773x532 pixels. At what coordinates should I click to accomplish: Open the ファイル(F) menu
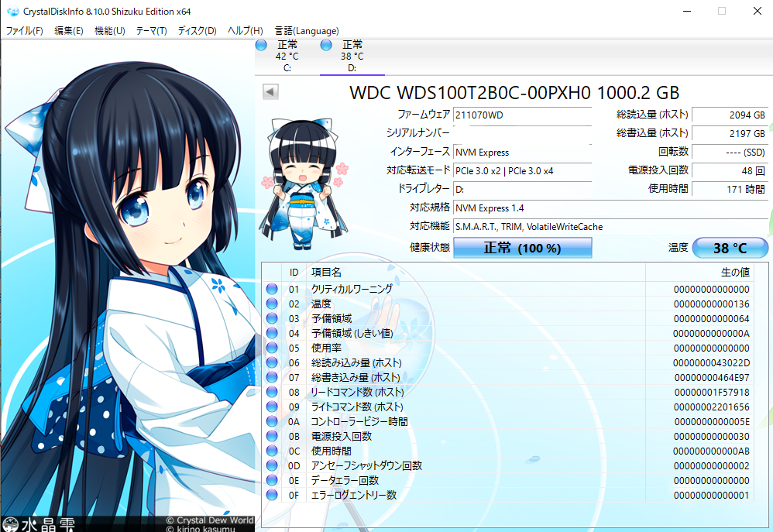tap(24, 30)
